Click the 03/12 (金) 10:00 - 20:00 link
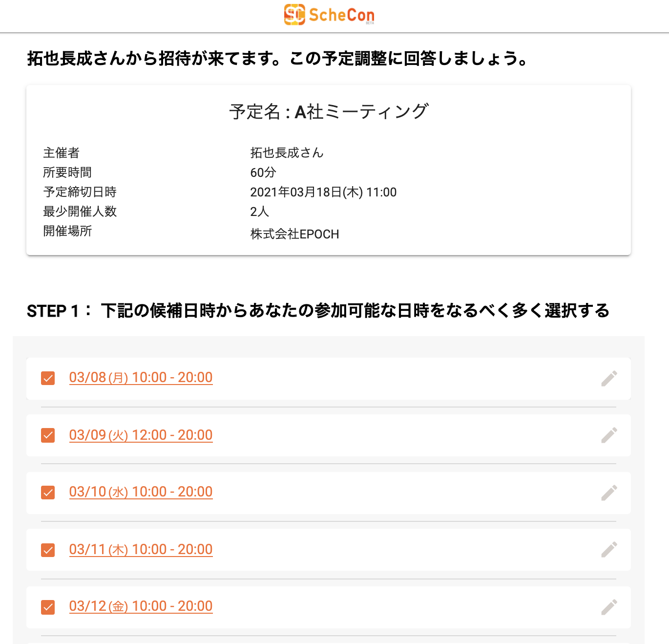Screen dimensions: 669x644 141,606
